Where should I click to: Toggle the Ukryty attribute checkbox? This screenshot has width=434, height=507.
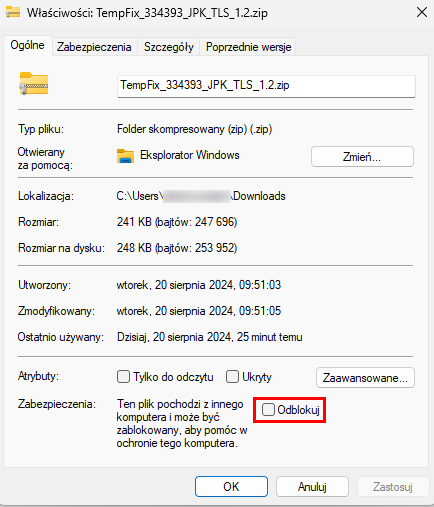click(x=232, y=377)
